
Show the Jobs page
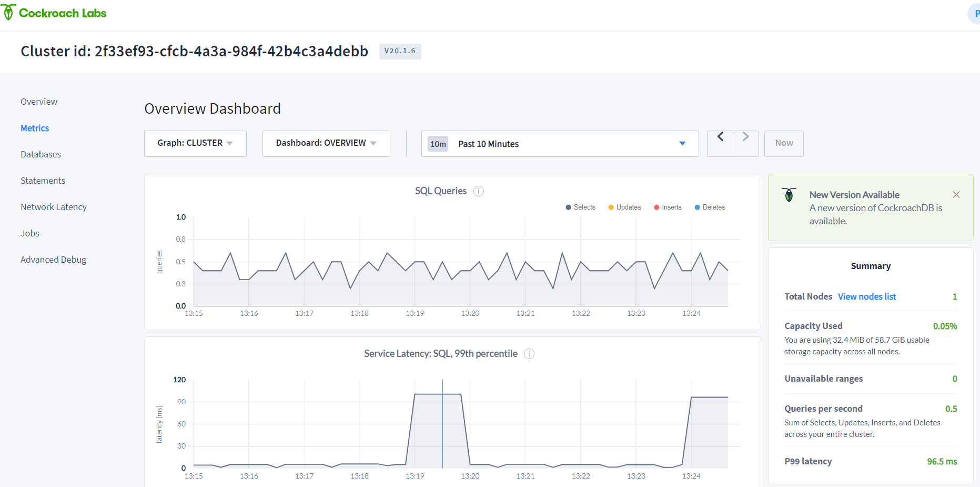[30, 233]
